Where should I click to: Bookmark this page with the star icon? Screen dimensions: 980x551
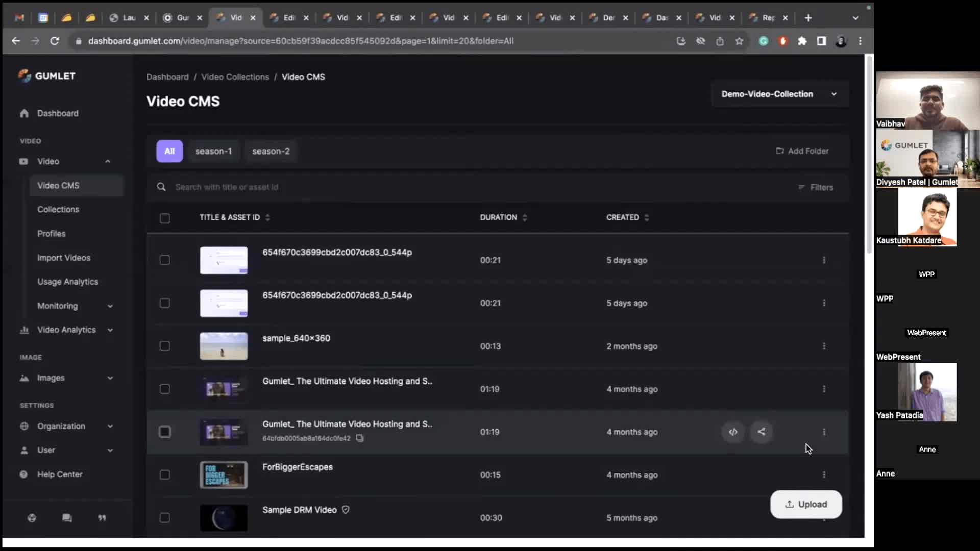coord(739,41)
